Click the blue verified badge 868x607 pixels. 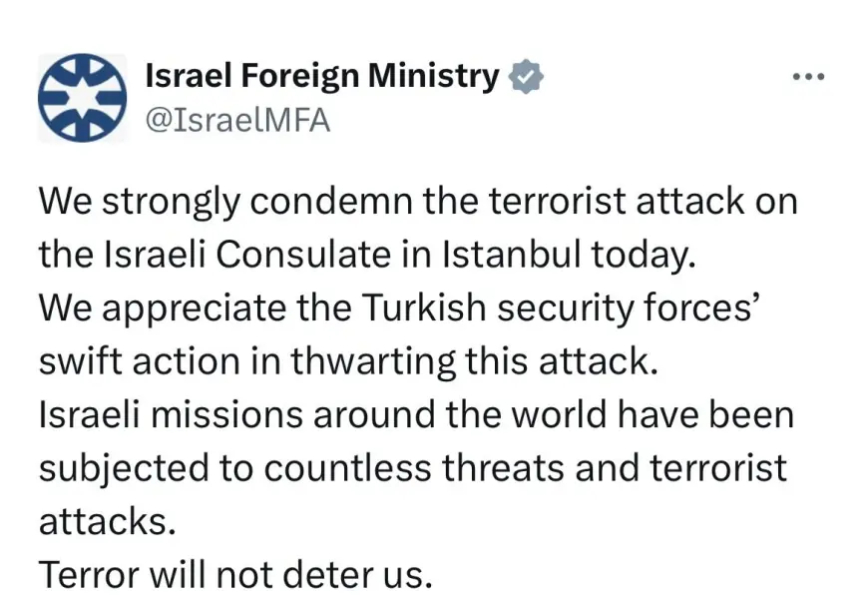(x=525, y=76)
